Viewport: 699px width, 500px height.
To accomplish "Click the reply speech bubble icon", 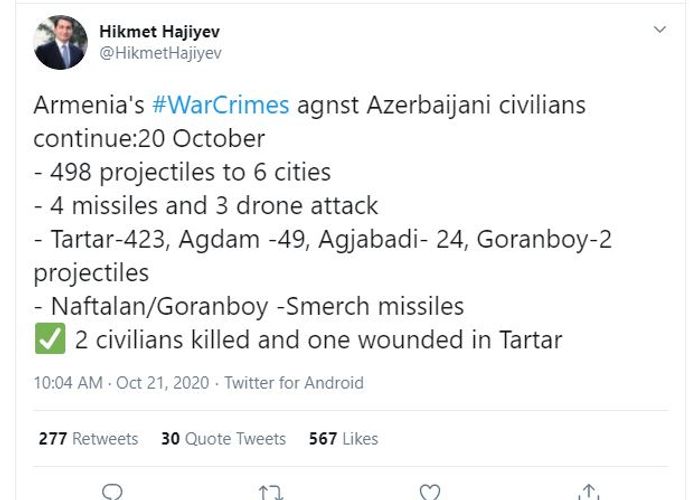I will [113, 491].
